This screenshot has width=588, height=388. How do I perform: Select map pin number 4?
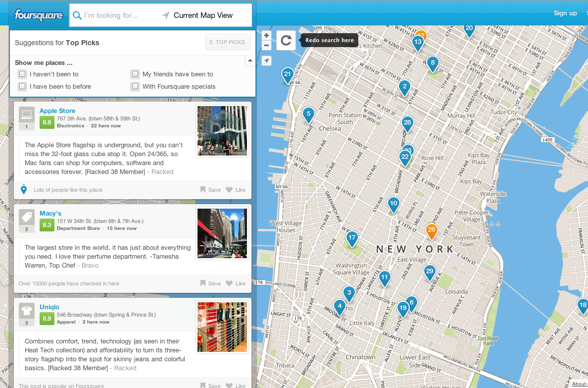click(x=340, y=307)
